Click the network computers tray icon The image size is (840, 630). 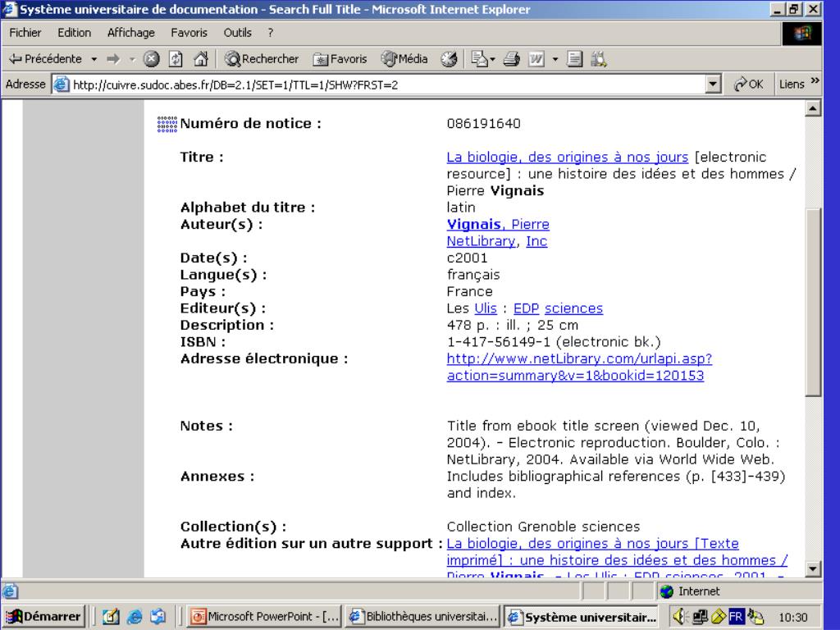[699, 617]
